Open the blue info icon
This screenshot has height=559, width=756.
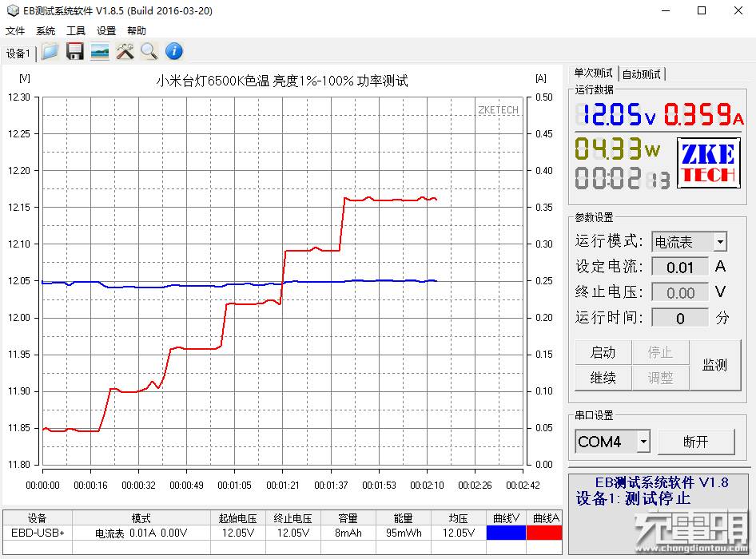(x=174, y=51)
